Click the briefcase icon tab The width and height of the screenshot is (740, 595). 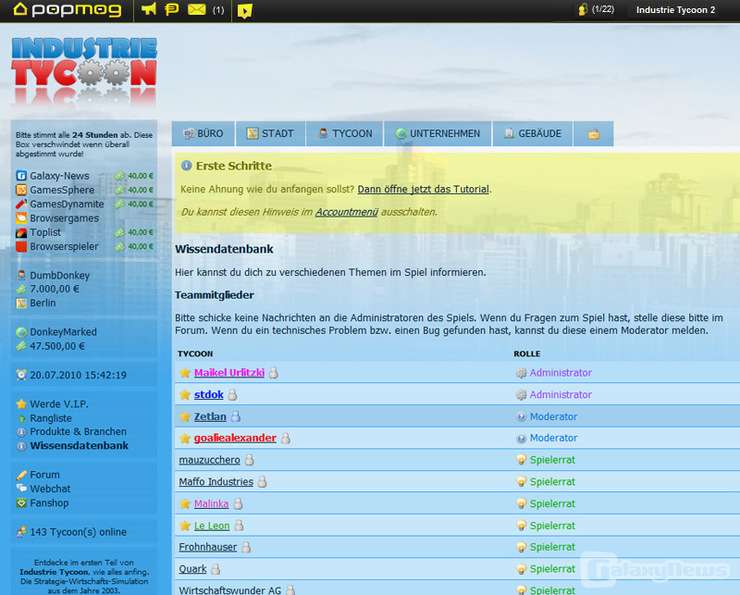point(594,134)
